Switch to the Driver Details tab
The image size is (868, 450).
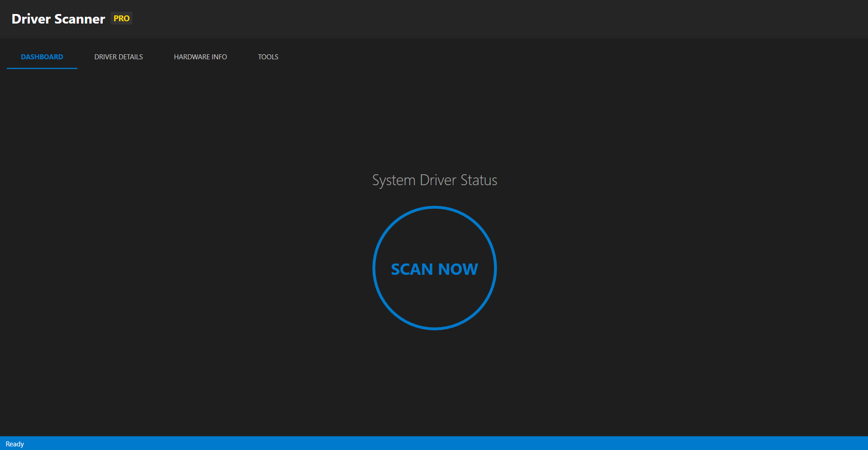tap(118, 57)
